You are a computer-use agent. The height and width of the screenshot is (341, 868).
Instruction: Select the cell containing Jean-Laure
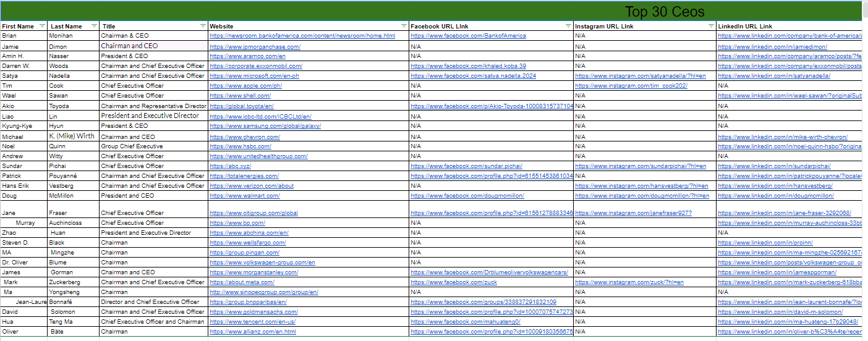[x=23, y=302]
